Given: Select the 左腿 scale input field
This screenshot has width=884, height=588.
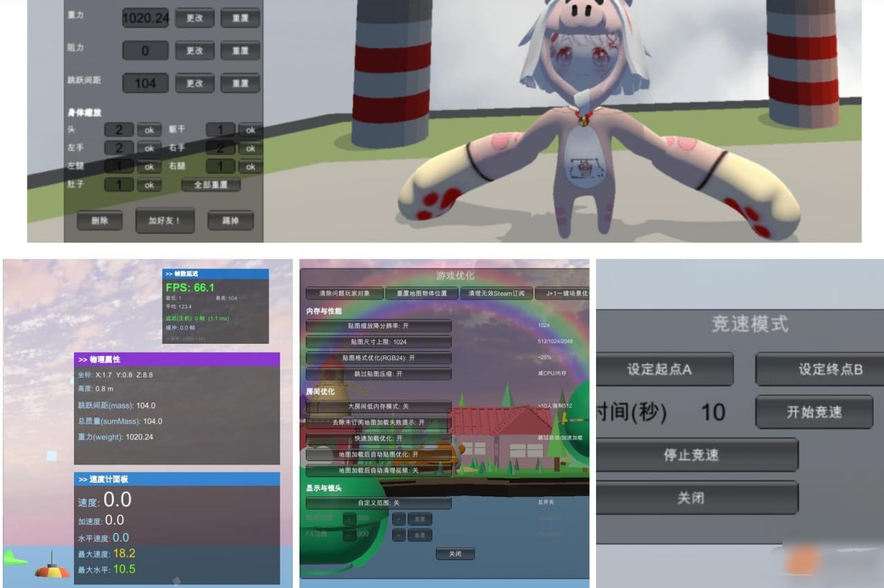Looking at the screenshot, I should click(x=119, y=166).
